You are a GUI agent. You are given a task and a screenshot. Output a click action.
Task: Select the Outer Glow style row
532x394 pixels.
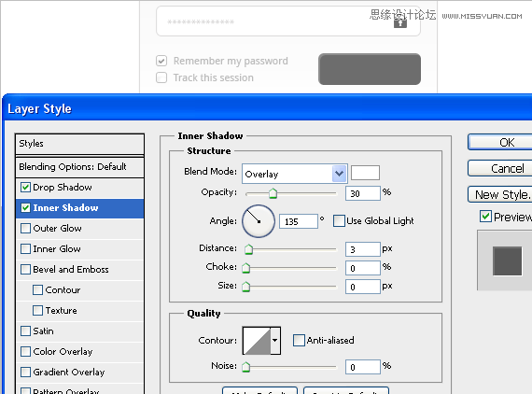click(x=79, y=229)
